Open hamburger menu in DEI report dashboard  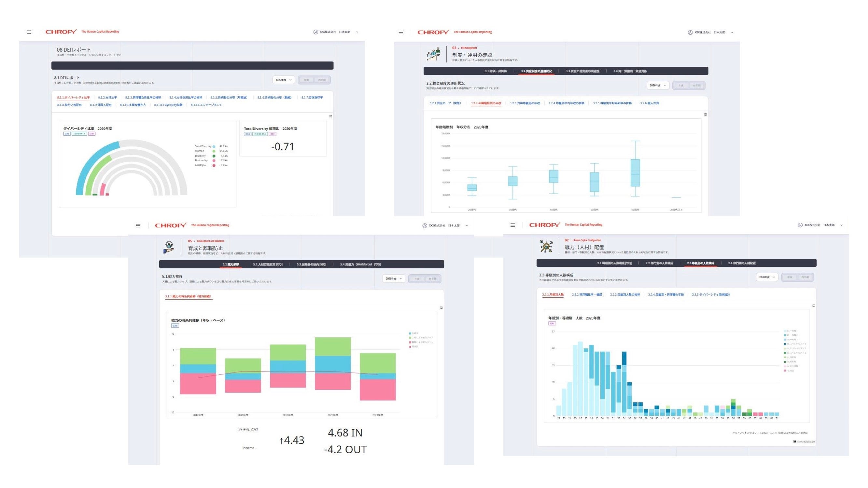click(29, 32)
